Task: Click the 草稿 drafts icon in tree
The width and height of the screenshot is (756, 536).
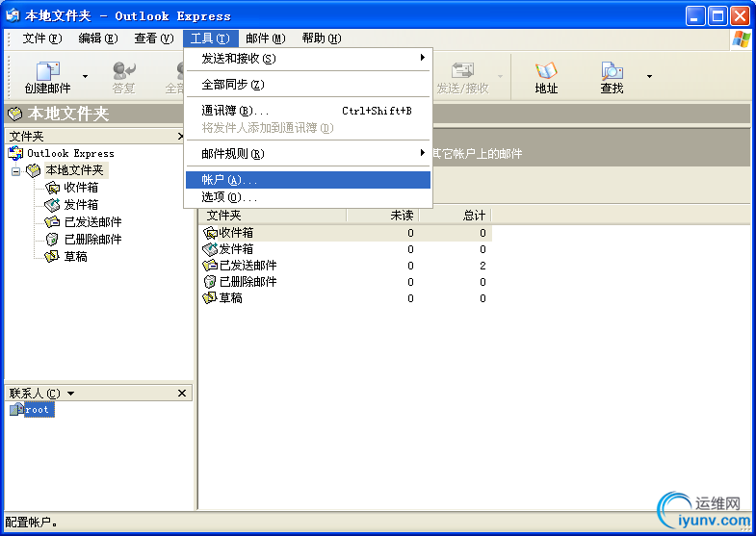Action: point(52,257)
